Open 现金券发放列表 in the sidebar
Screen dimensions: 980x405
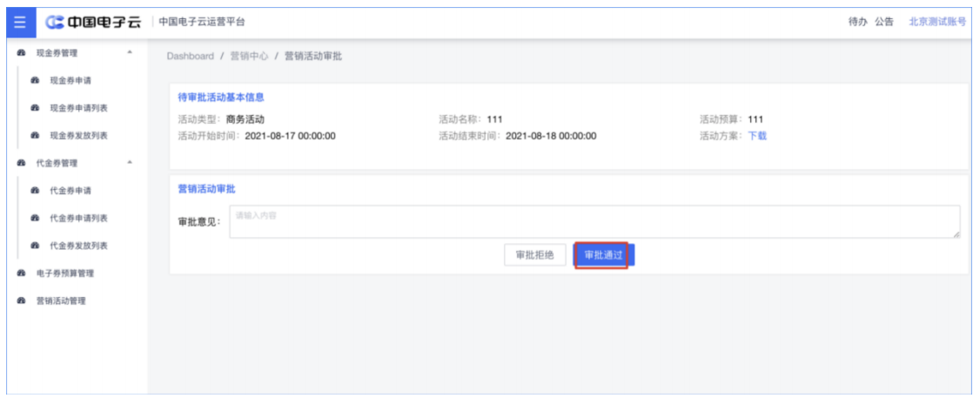[77, 136]
